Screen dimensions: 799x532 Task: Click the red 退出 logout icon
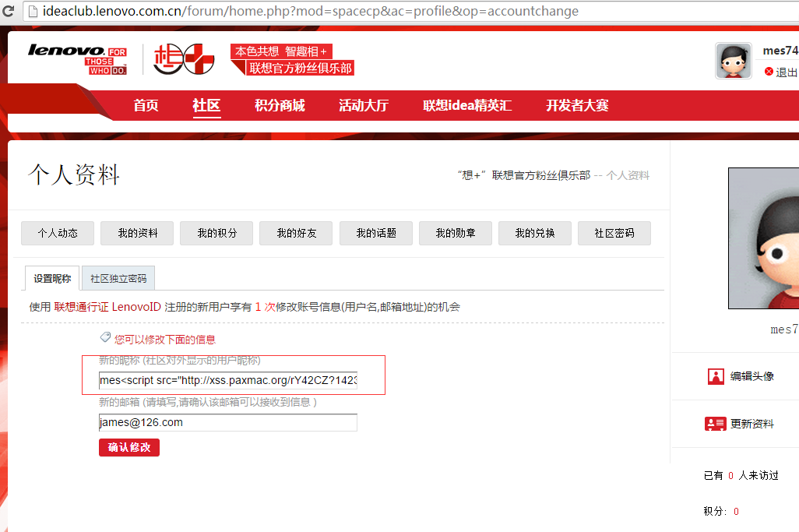point(769,72)
